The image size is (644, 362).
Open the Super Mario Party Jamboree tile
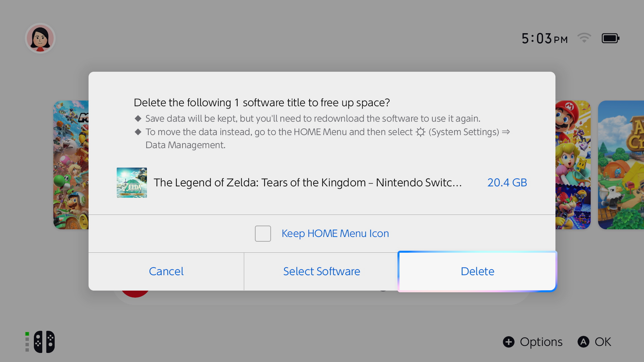(x=573, y=165)
